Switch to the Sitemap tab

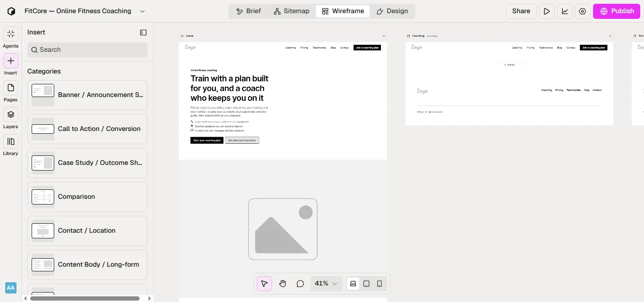pos(291,11)
